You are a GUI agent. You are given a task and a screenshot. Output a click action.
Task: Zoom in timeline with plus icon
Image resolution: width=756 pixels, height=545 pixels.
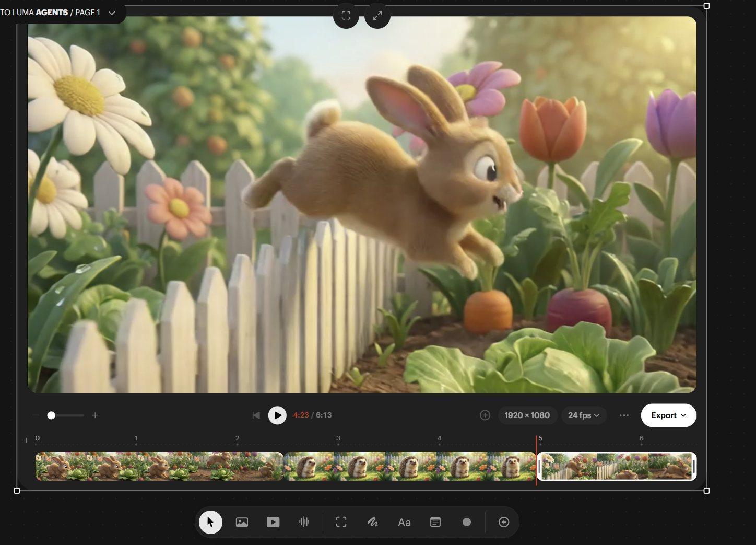pos(95,415)
